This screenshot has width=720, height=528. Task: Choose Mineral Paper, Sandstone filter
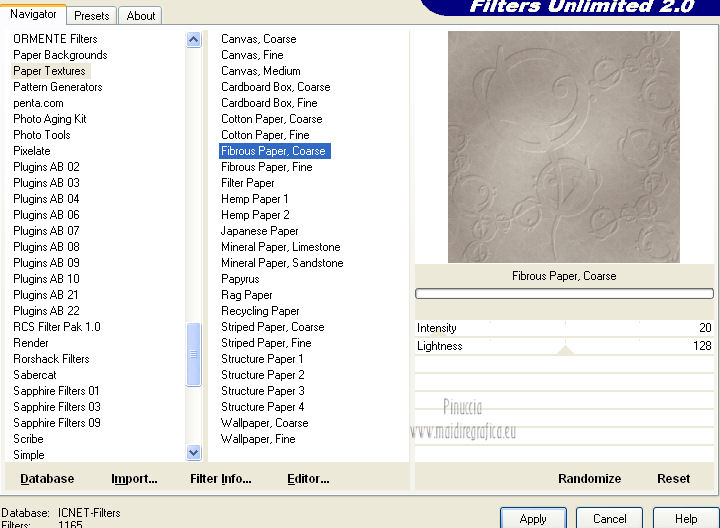click(282, 263)
